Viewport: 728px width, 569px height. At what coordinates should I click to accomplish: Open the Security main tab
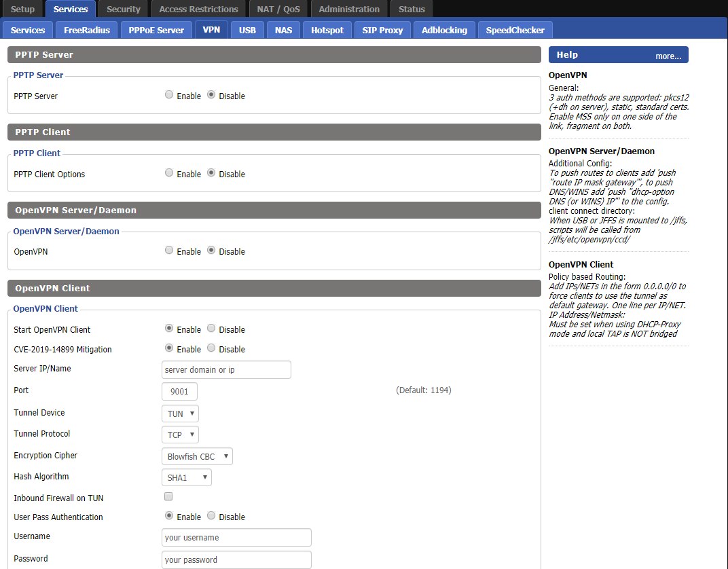tap(124, 9)
